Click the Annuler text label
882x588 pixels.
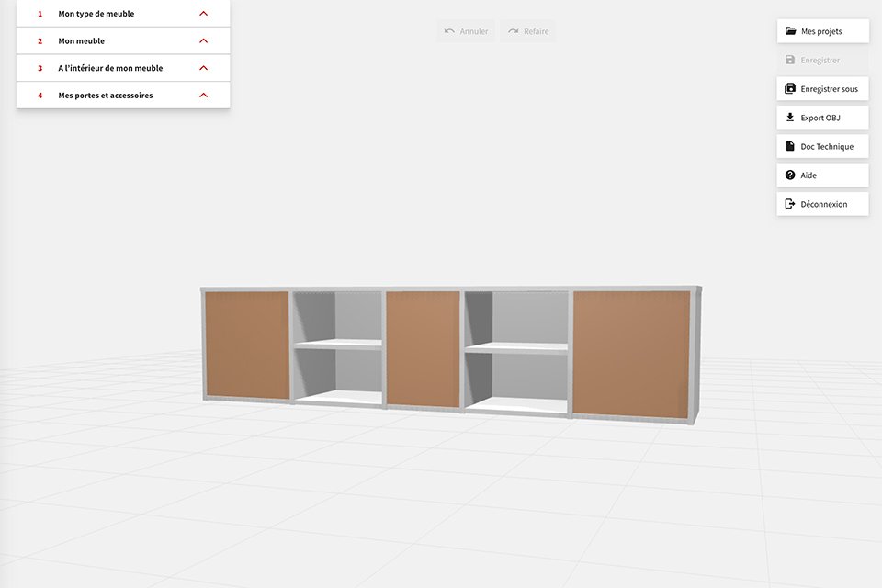[x=474, y=31]
